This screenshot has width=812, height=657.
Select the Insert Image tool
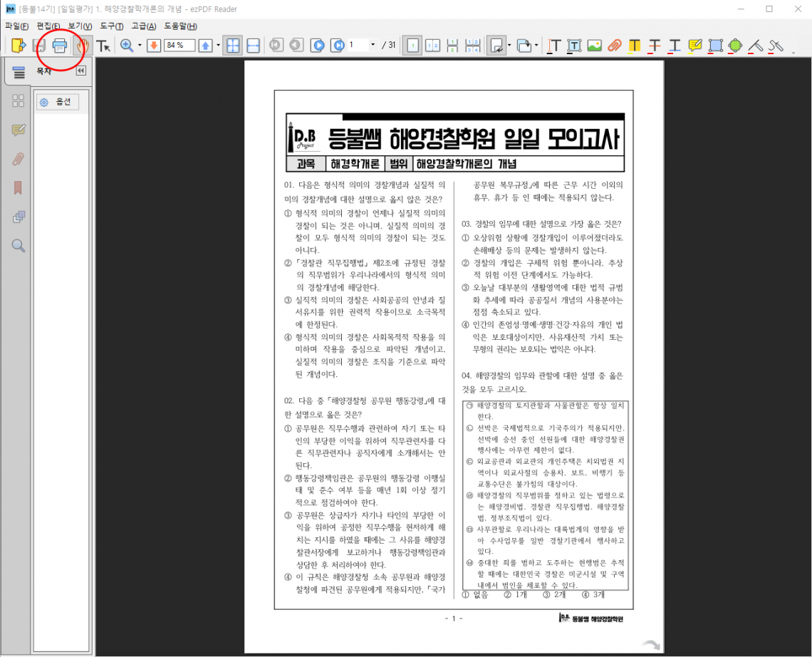click(595, 46)
